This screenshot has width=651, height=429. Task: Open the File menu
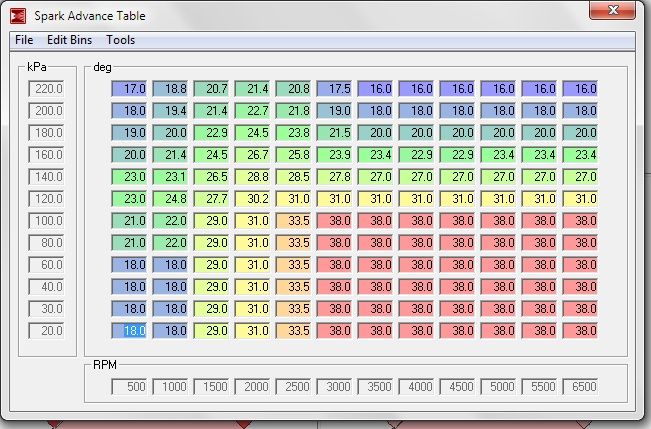[24, 40]
